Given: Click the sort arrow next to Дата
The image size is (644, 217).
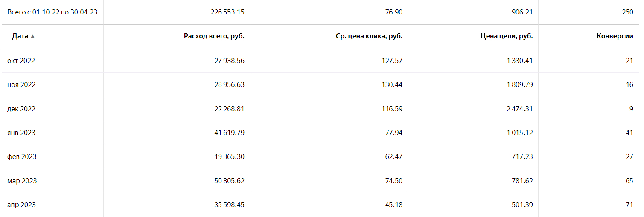Looking at the screenshot, I should (33, 37).
